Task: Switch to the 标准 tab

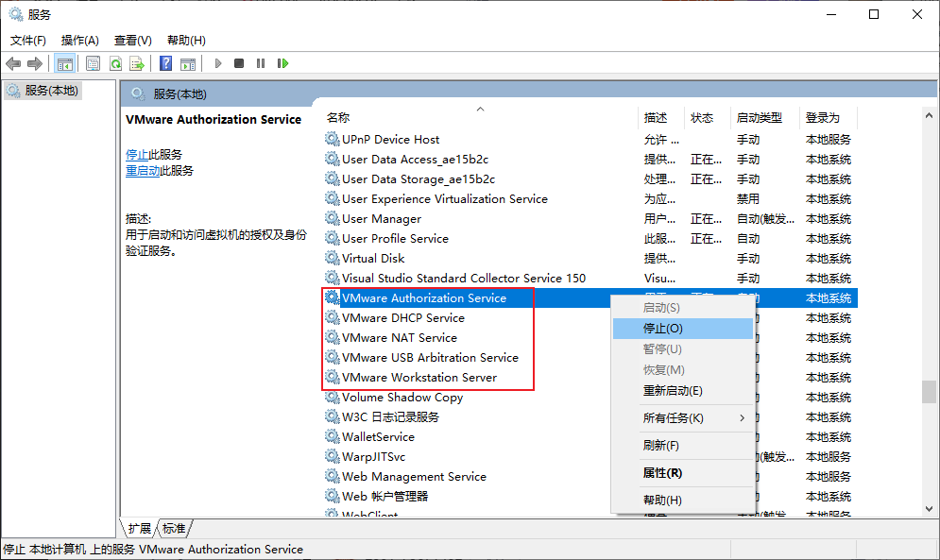Action: click(x=174, y=528)
